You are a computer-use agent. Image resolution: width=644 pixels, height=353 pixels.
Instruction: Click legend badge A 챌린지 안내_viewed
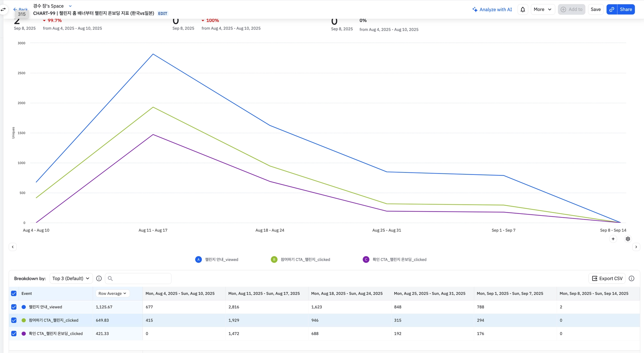click(198, 260)
